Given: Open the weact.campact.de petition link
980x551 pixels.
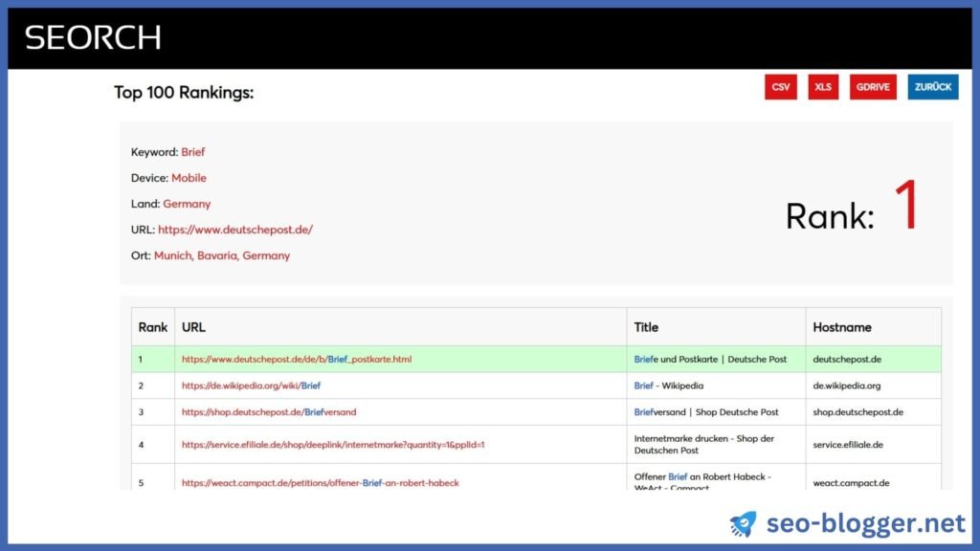Looking at the screenshot, I should (320, 483).
